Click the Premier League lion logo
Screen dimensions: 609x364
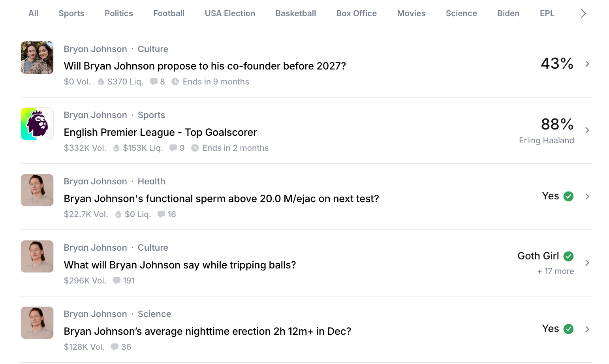point(37,124)
